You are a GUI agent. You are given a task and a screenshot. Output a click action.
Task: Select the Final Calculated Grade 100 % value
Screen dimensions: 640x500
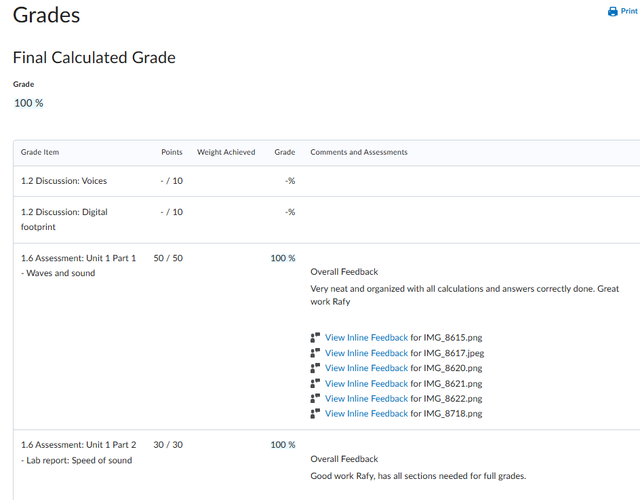(x=29, y=103)
